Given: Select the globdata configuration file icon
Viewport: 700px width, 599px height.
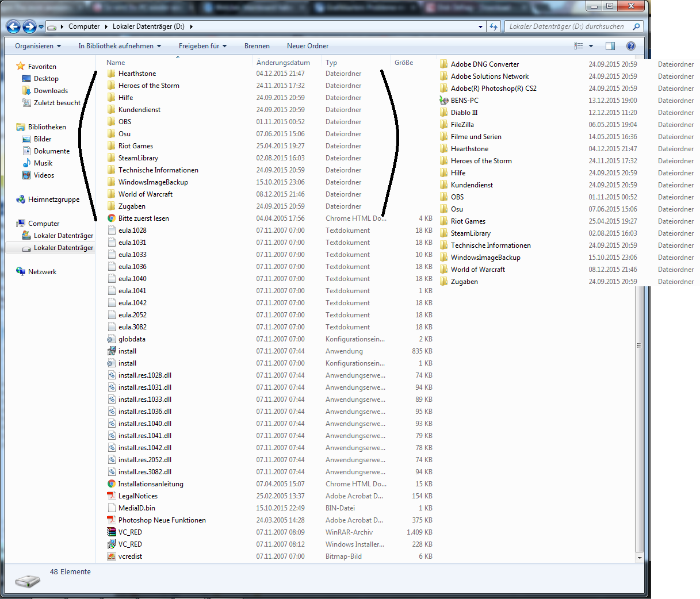Looking at the screenshot, I should point(112,339).
